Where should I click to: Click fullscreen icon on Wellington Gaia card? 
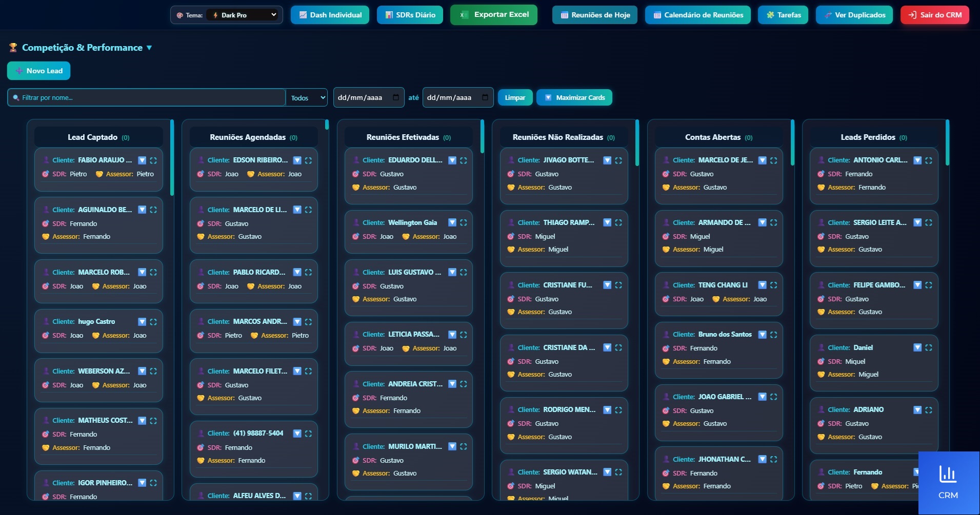464,222
